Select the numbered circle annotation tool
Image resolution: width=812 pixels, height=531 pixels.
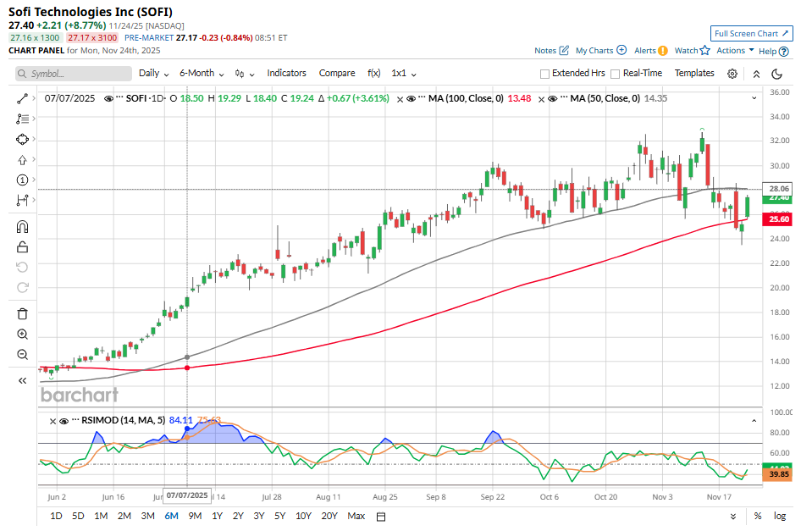tap(22, 180)
